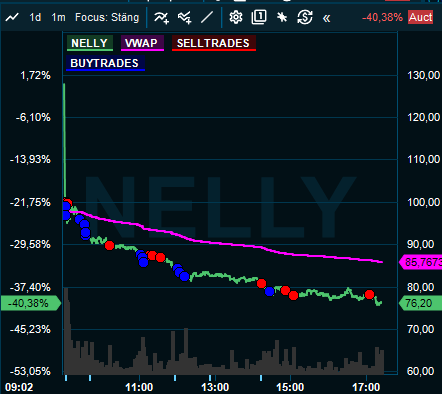Add an indicator with the plus icon
This screenshot has height=394, width=442.
[161, 17]
